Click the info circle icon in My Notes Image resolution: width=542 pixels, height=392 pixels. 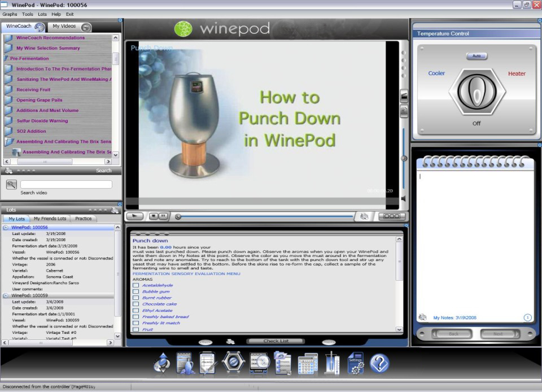coord(527,317)
